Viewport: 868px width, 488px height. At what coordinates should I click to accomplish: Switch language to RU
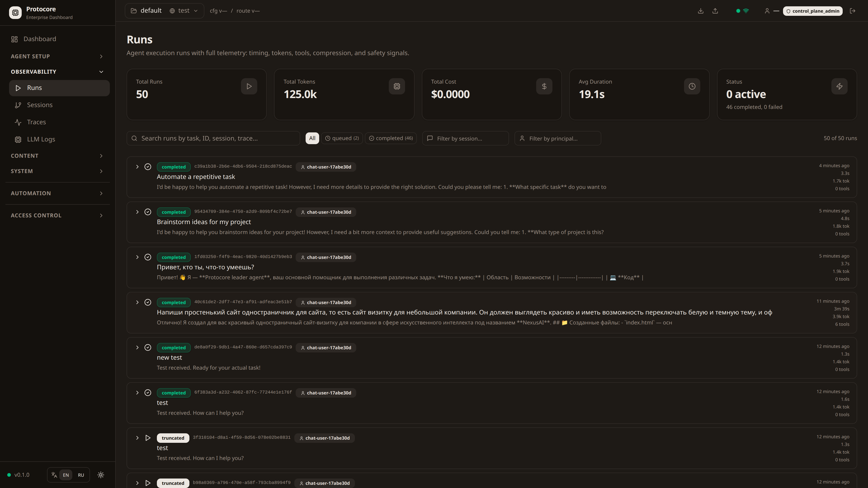81,475
